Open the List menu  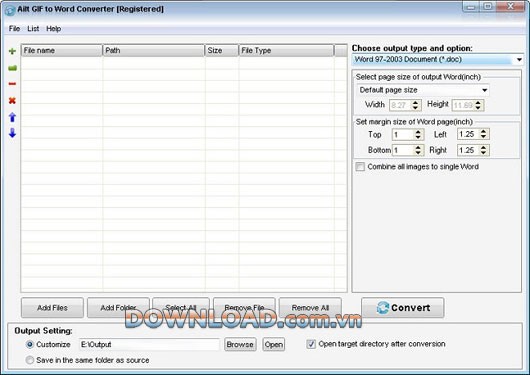[33, 29]
